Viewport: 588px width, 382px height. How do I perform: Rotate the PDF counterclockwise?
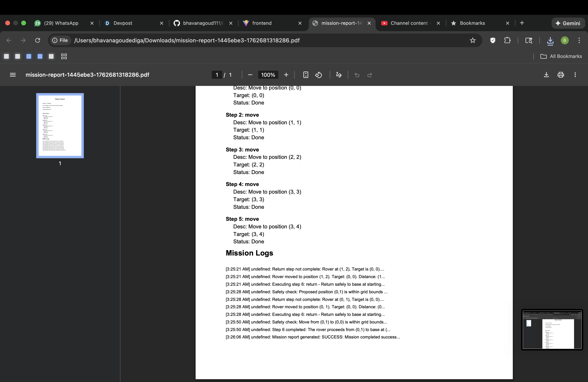click(318, 75)
